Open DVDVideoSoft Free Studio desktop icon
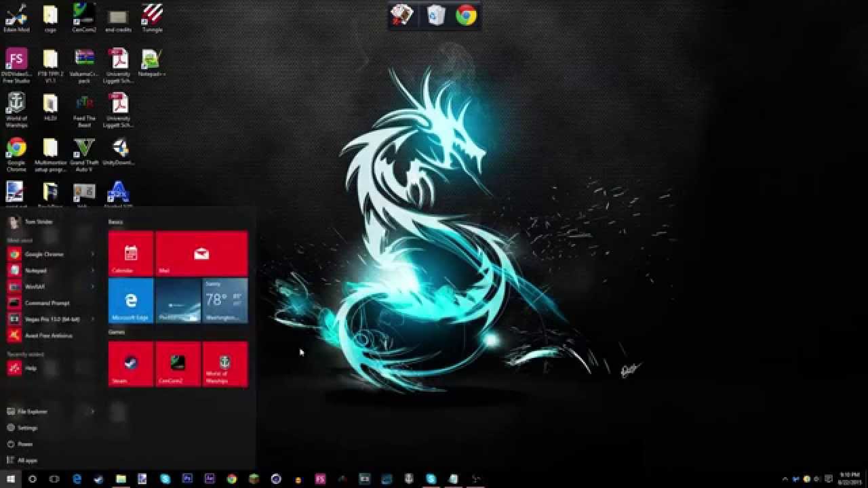The width and height of the screenshot is (868, 488). pos(16,66)
